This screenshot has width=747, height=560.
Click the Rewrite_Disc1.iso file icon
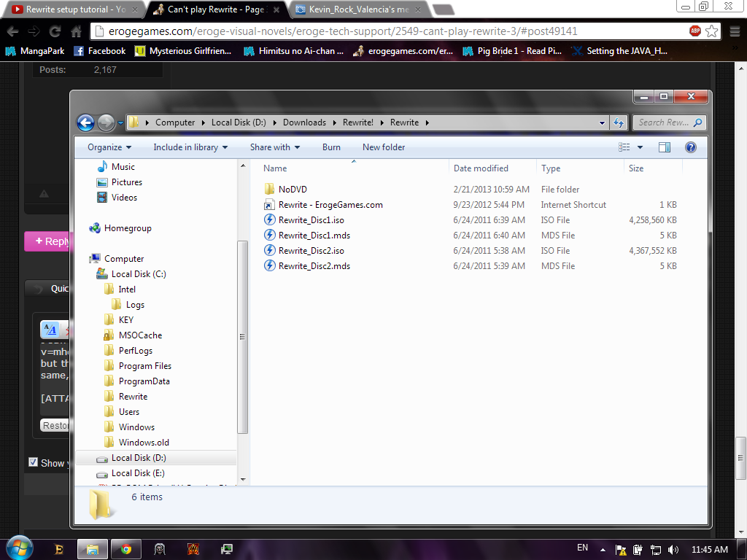pyautogui.click(x=269, y=220)
